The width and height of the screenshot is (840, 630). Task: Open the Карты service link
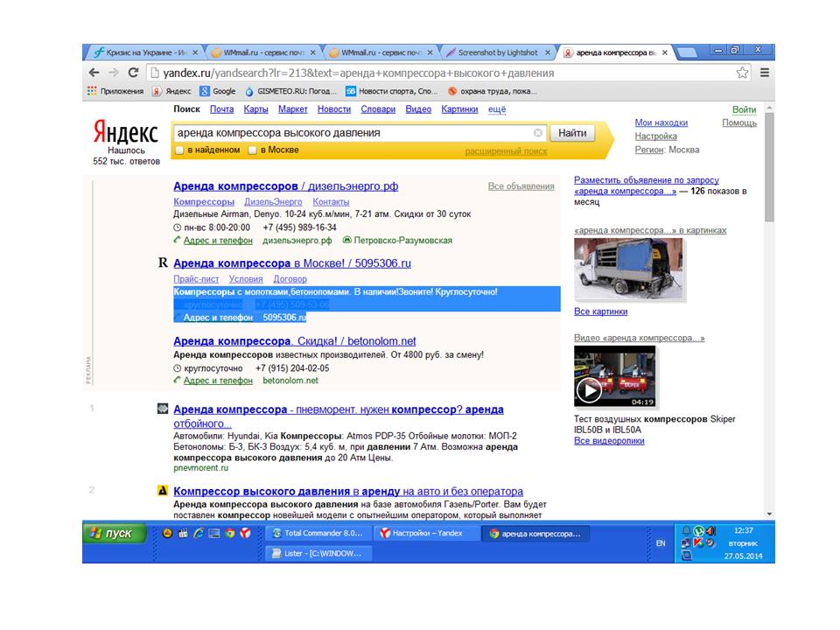(255, 109)
